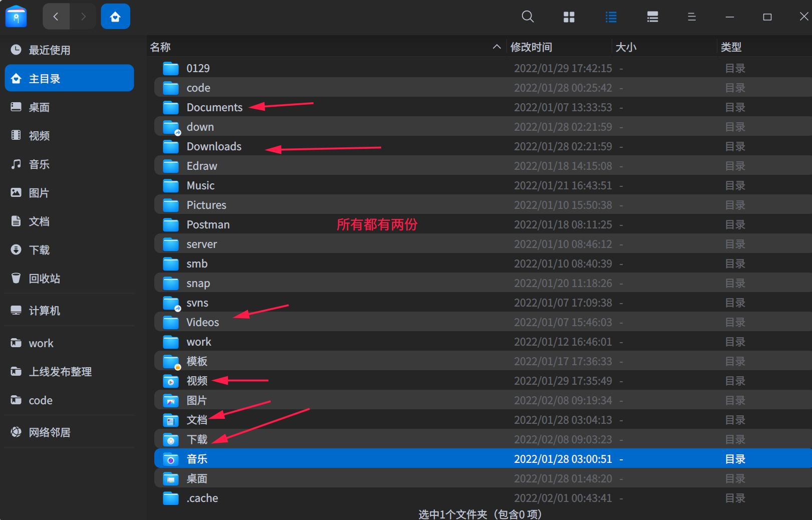Viewport: 812px width, 520px height.
Task: Open the code bookmark in the sidebar
Action: (x=69, y=400)
